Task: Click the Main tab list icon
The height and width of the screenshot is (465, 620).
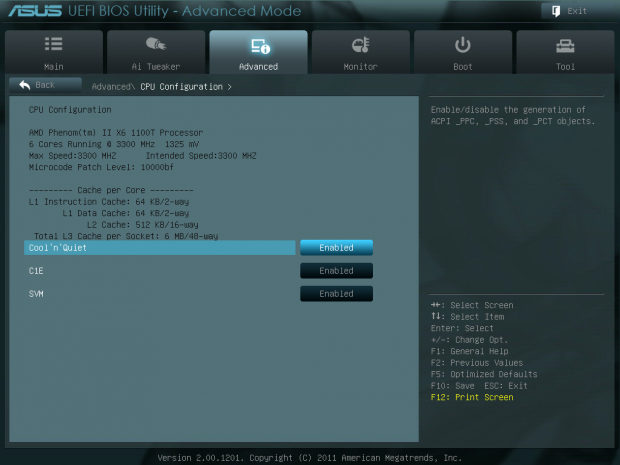Action: pyautogui.click(x=54, y=46)
